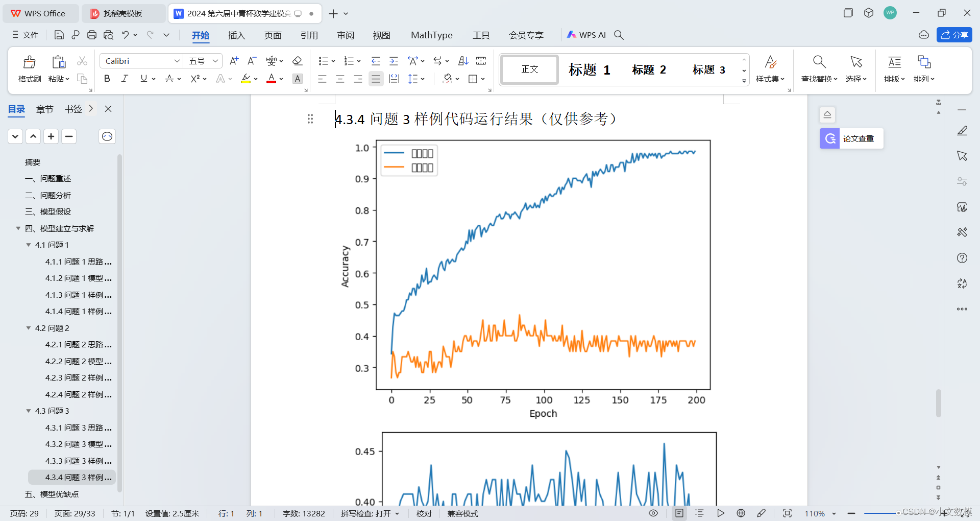Screen dimensions: 980x521
Task: Open the search icon next to WPS AI
Action: tap(619, 35)
